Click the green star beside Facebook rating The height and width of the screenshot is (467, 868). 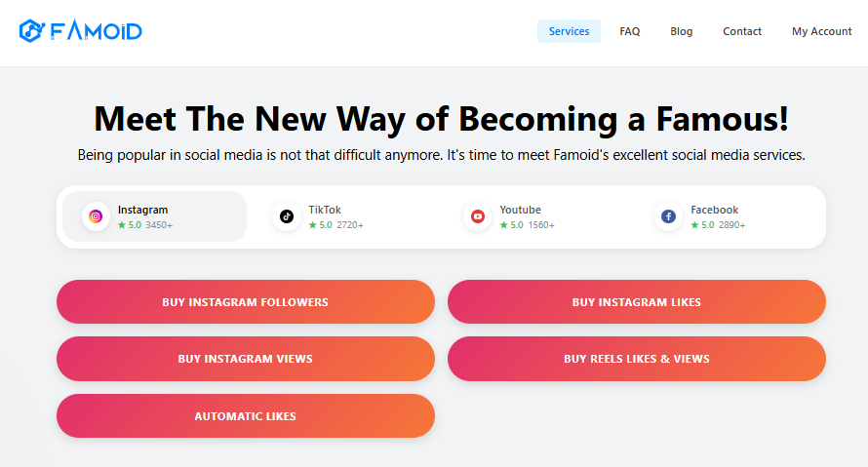click(695, 225)
